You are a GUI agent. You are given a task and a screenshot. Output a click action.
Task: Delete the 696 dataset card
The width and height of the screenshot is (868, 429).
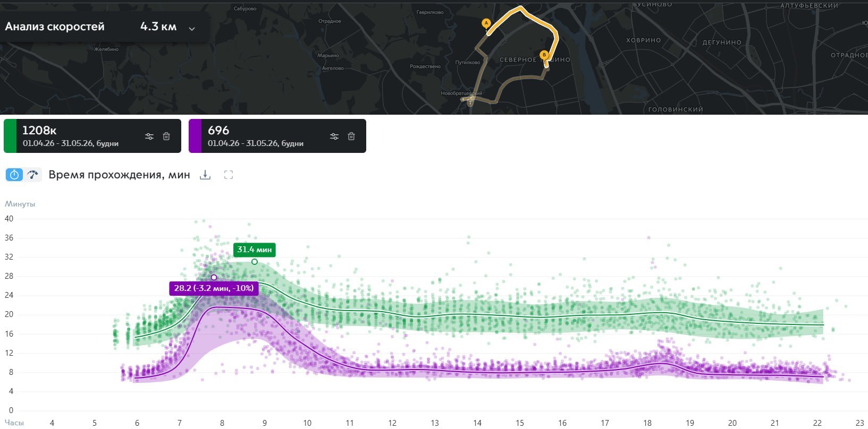pyautogui.click(x=351, y=136)
